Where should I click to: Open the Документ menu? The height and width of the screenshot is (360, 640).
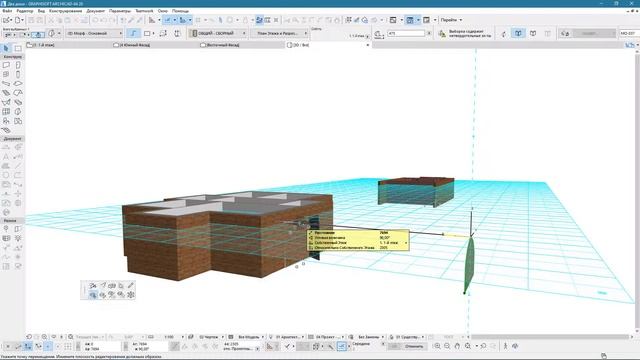[96, 11]
